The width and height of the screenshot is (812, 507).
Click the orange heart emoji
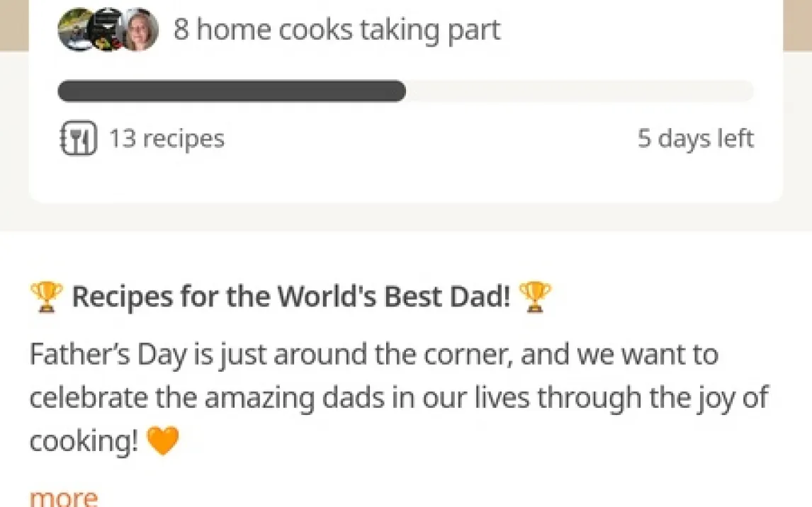[x=162, y=443]
